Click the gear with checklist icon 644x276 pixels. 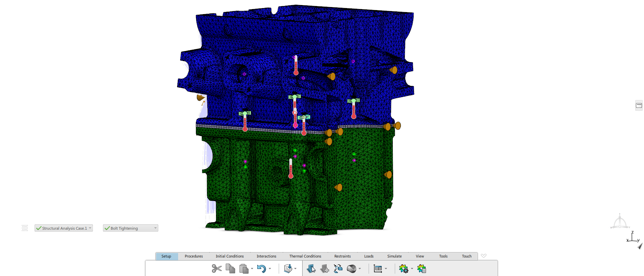(x=421, y=269)
